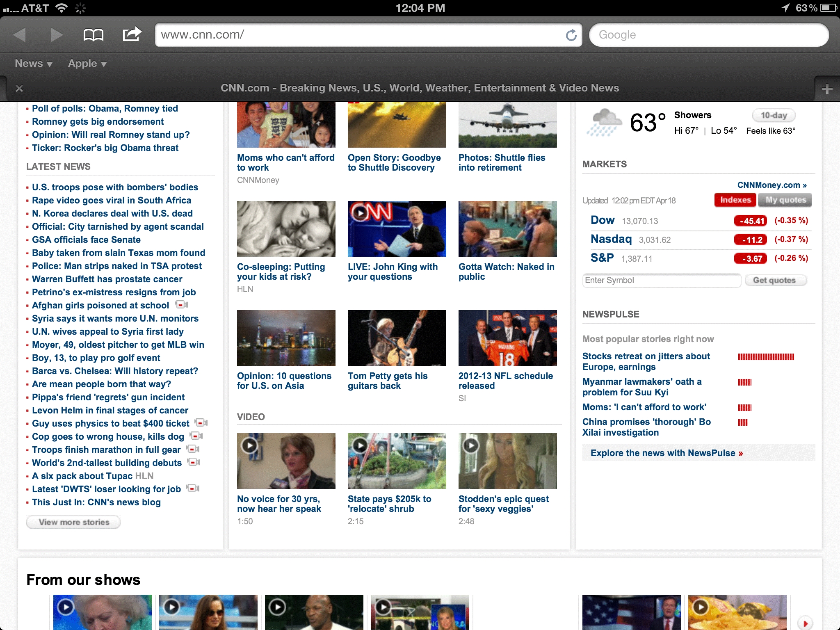Image resolution: width=840 pixels, height=630 pixels.
Task: Select the CNN.com Breaking News tab title
Action: coord(420,88)
